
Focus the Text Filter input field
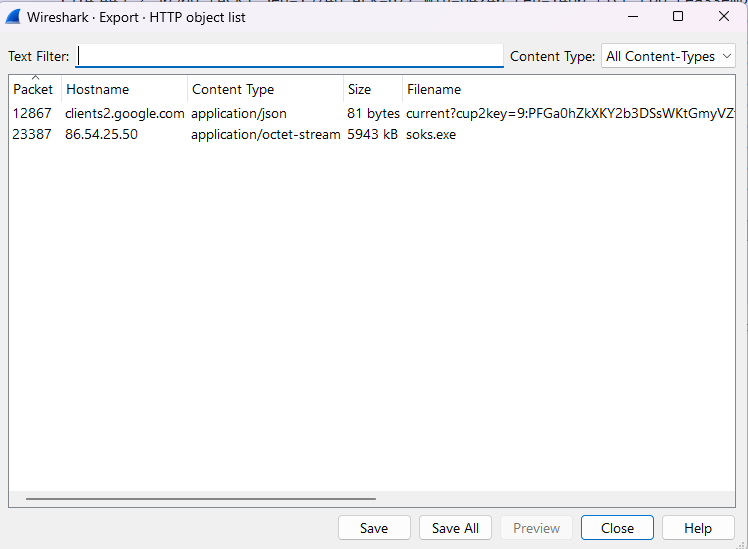(x=289, y=56)
